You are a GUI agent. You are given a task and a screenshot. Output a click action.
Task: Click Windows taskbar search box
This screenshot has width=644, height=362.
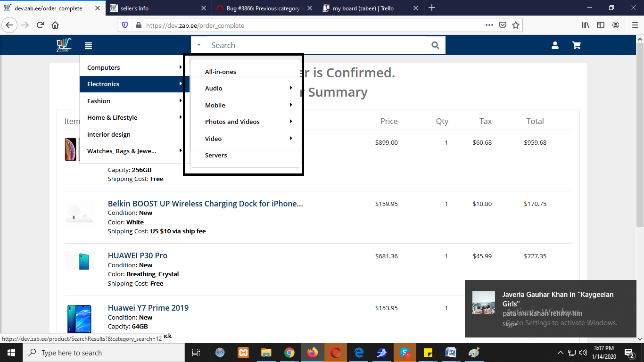pos(103,353)
